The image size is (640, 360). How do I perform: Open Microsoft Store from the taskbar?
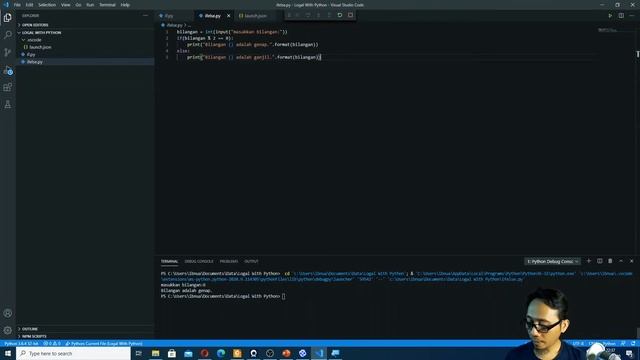pyautogui.click(x=172, y=353)
